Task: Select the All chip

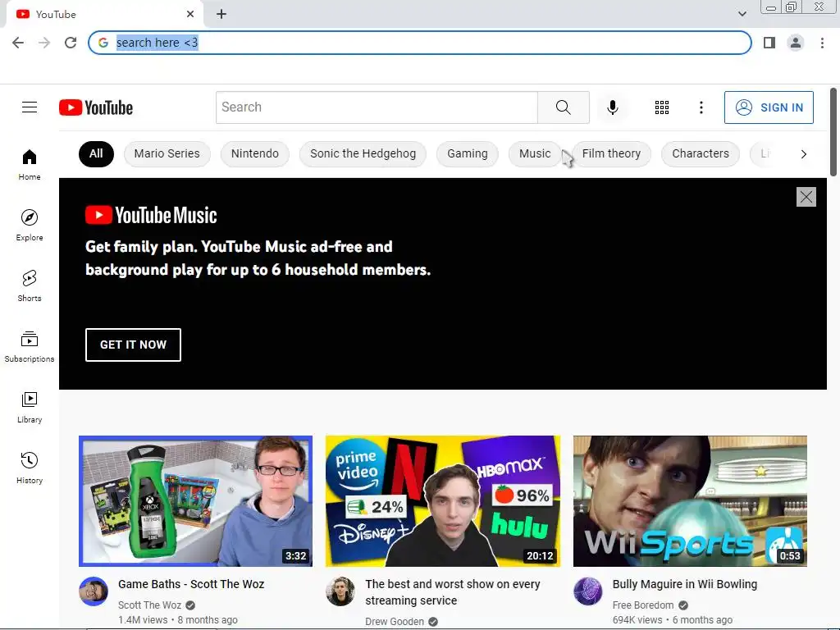Action: [x=96, y=153]
